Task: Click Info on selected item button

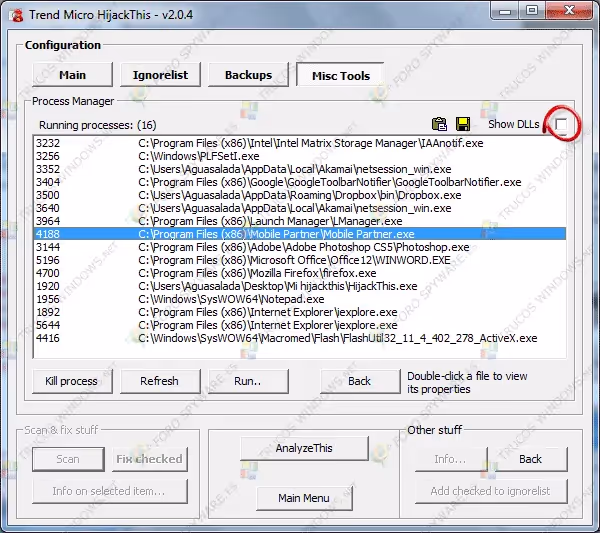Action: (x=110, y=491)
